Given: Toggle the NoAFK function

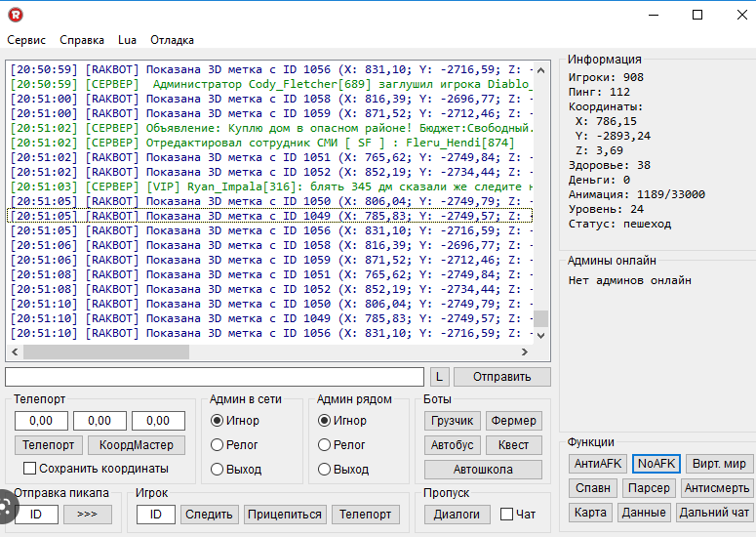Looking at the screenshot, I should click(x=656, y=463).
